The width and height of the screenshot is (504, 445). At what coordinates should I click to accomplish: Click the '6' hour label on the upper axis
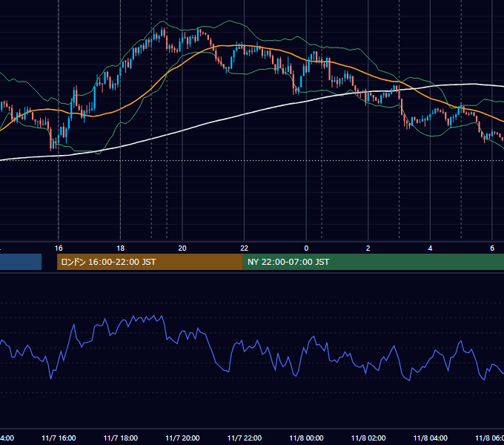point(492,248)
